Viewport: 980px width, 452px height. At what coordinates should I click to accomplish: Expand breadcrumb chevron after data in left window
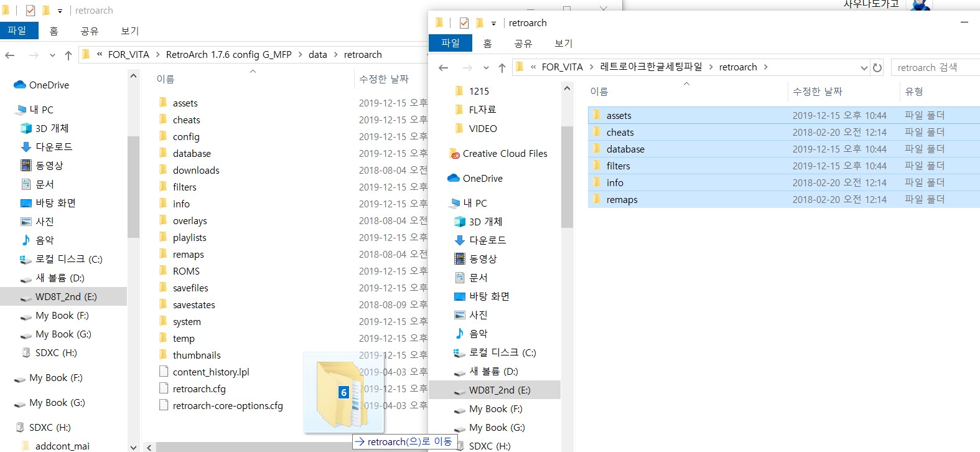click(x=335, y=55)
